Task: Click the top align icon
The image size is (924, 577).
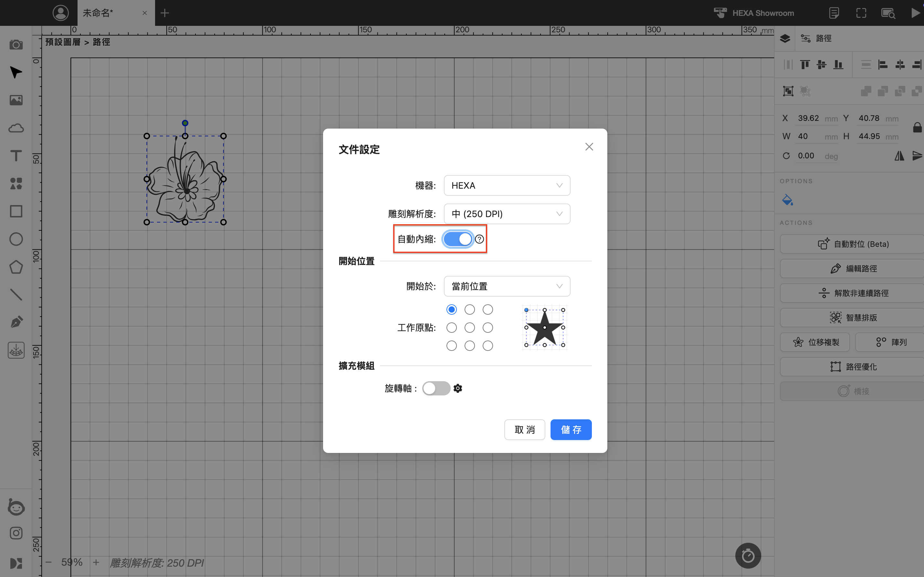Action: click(x=805, y=65)
